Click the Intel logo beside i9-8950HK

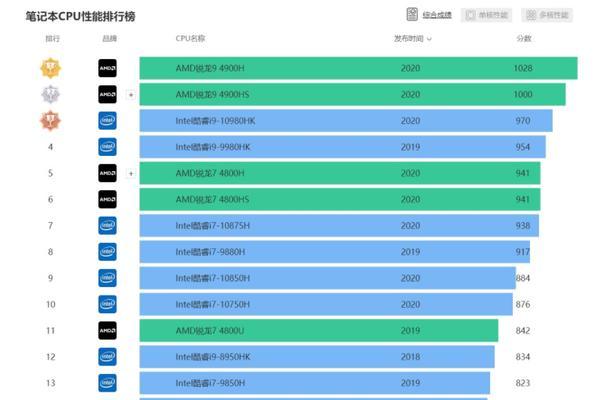click(x=107, y=356)
